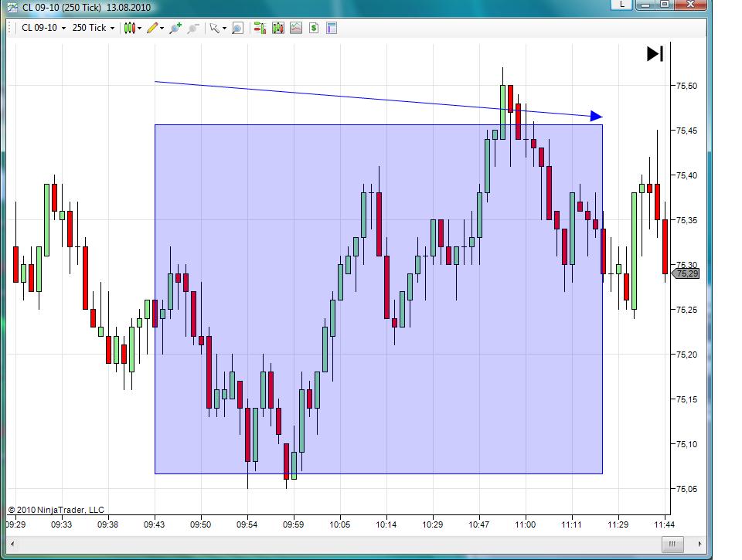Click the 75,50 price axis label
Image resolution: width=742 pixels, height=560 pixels.
(686, 86)
